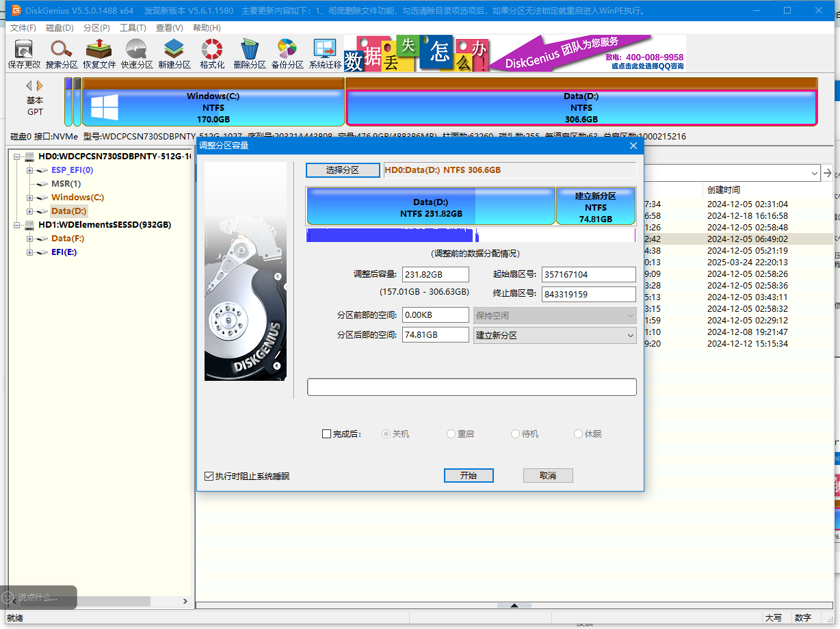Open the 工具(T) menu

[x=133, y=28]
